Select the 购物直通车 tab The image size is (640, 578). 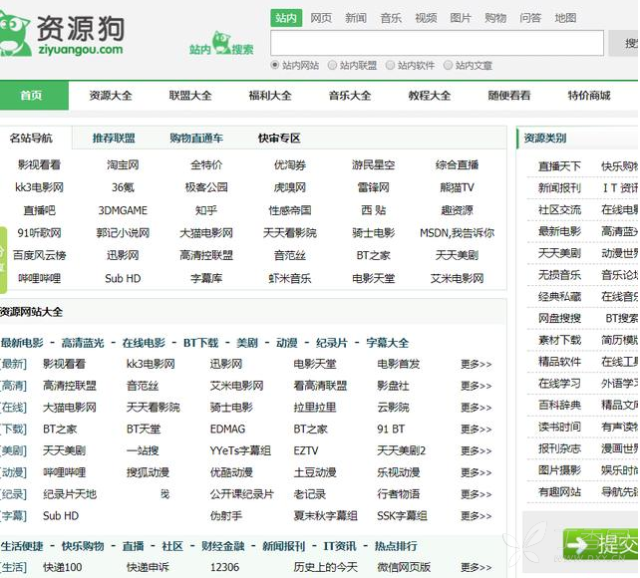pyautogui.click(x=196, y=138)
